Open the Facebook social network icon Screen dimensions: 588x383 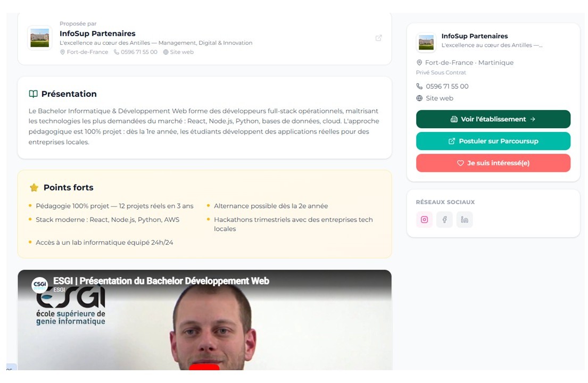(x=444, y=220)
